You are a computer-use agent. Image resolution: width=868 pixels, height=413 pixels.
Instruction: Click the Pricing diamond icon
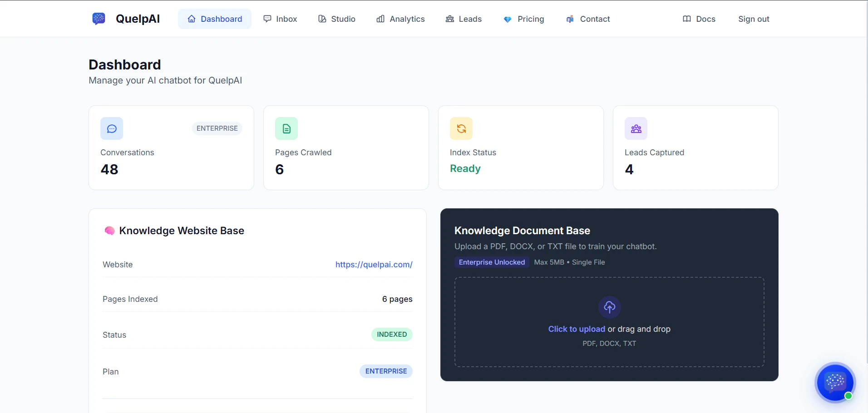pyautogui.click(x=508, y=19)
